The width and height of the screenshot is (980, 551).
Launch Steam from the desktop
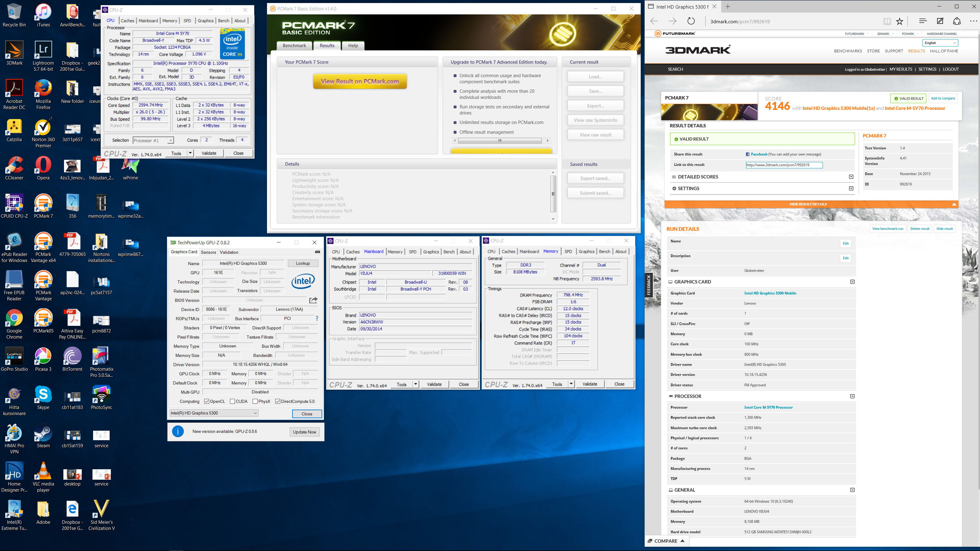coord(43,436)
